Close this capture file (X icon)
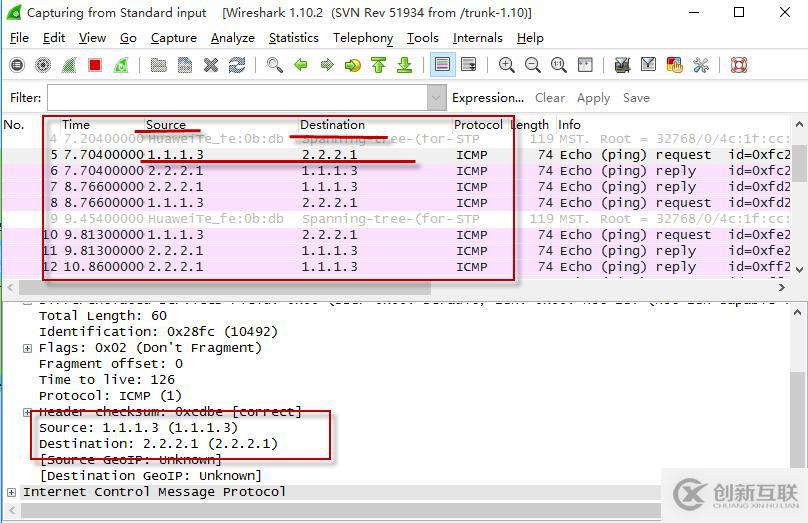This screenshot has width=808, height=523. coord(211,65)
